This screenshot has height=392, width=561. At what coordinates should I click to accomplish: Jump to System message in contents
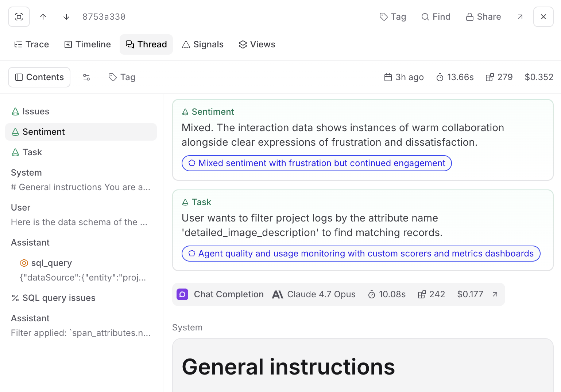click(x=81, y=180)
